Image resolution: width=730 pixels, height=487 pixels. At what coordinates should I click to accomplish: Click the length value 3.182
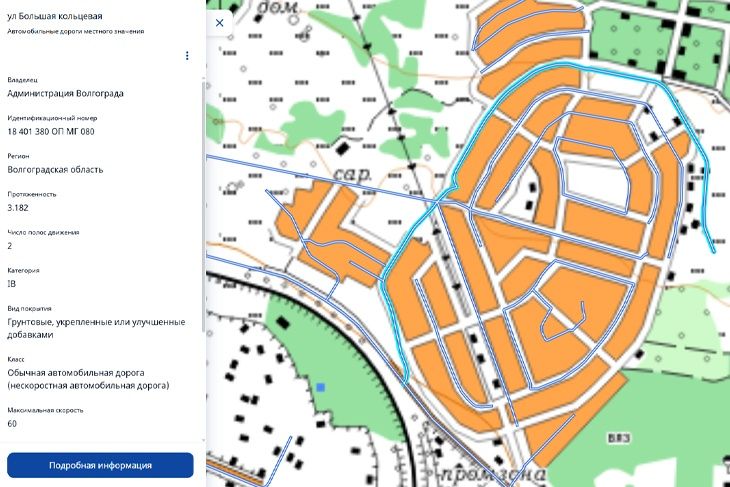pyautogui.click(x=18, y=207)
